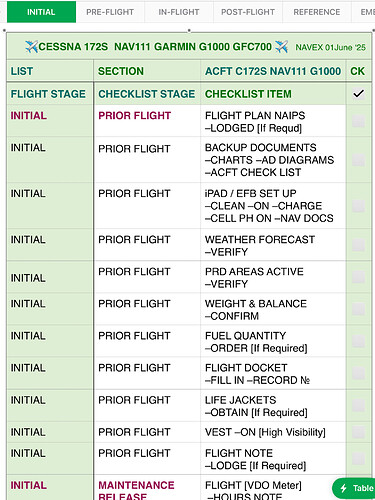Check the LIFE JACKETS obtain checkbox
Image resolution: width=375 pixels, height=500 pixels.
click(x=358, y=405)
